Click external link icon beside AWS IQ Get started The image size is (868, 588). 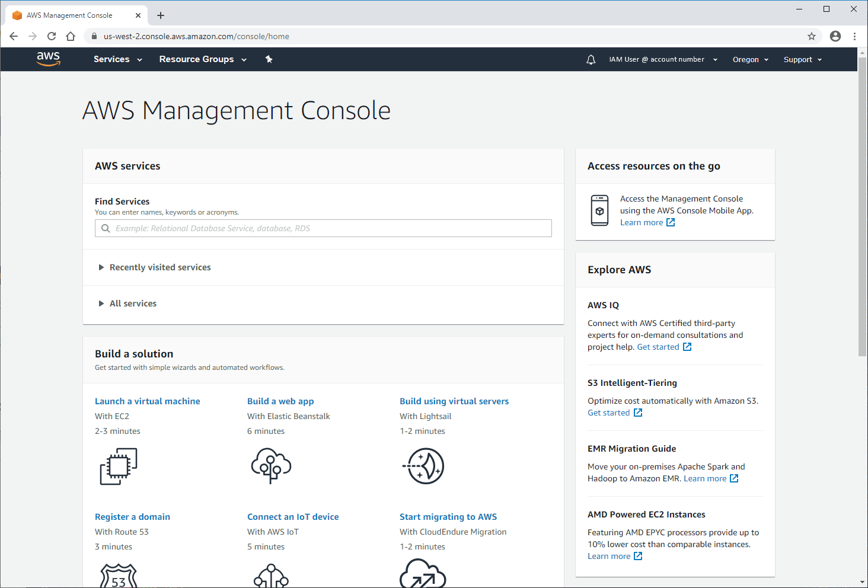pyautogui.click(x=687, y=347)
